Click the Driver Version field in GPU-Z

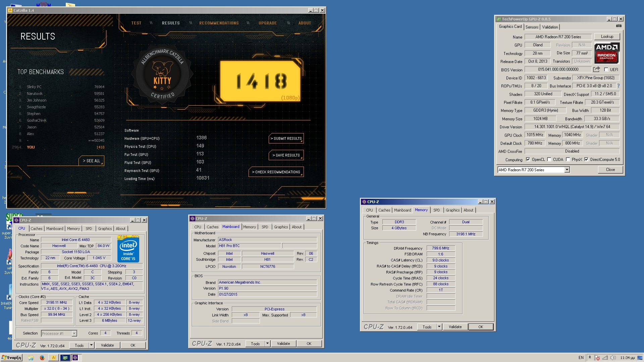point(572,127)
